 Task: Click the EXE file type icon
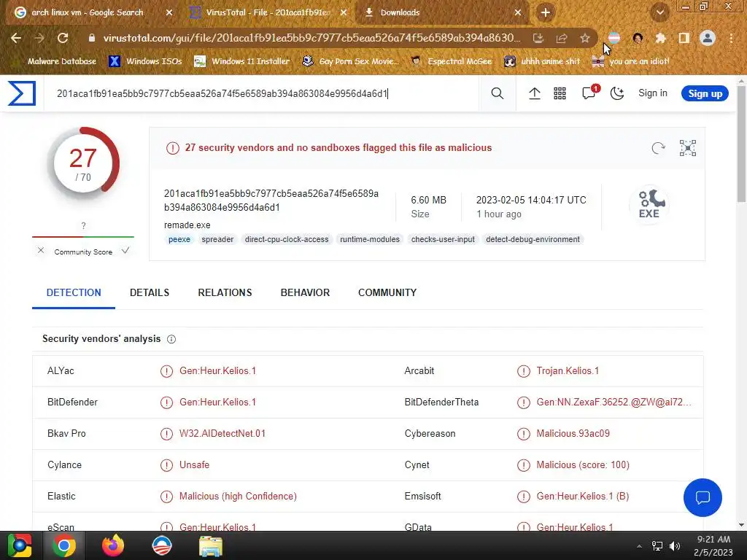click(x=649, y=205)
